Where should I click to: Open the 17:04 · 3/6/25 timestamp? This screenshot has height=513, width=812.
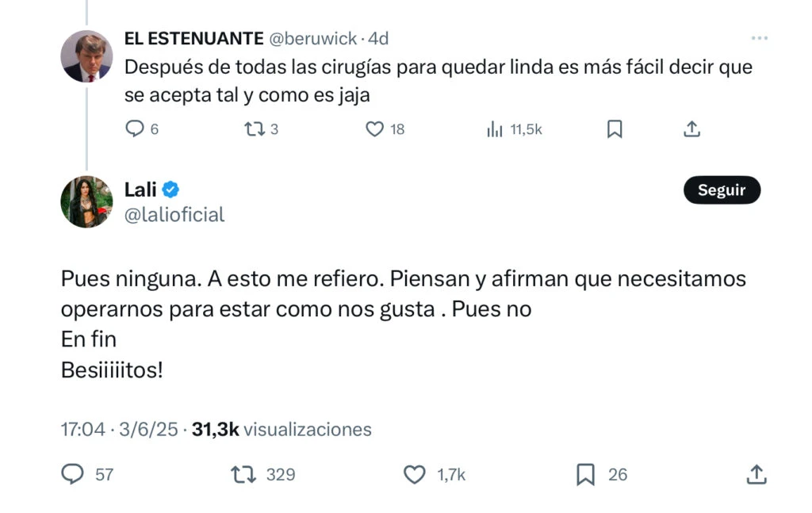(121, 429)
